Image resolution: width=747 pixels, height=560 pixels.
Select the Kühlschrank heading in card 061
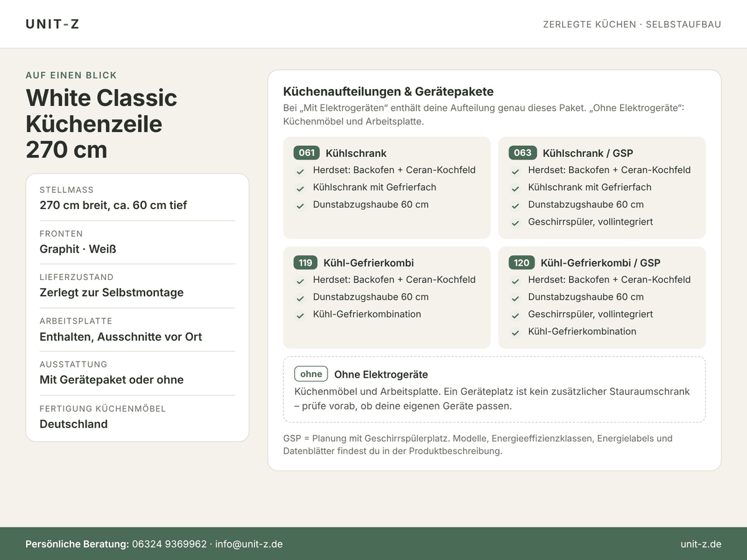click(x=356, y=153)
